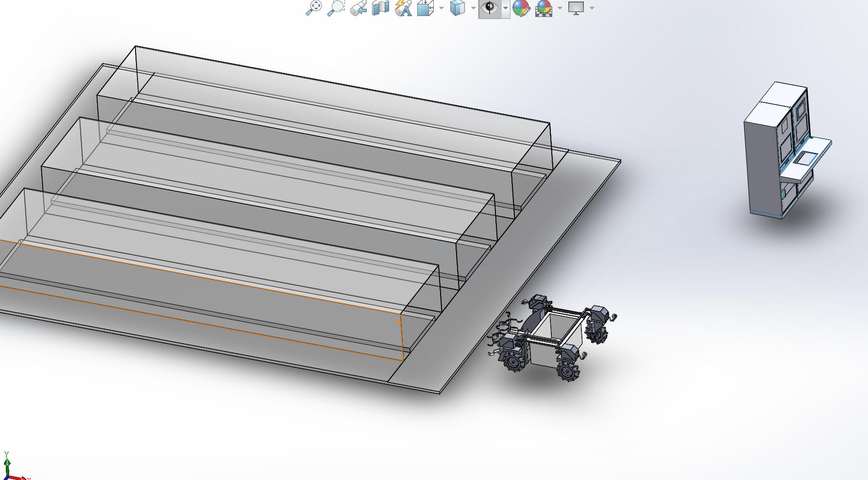Select the Zoom to Area tool
This screenshot has width=868, height=480.
(x=336, y=8)
